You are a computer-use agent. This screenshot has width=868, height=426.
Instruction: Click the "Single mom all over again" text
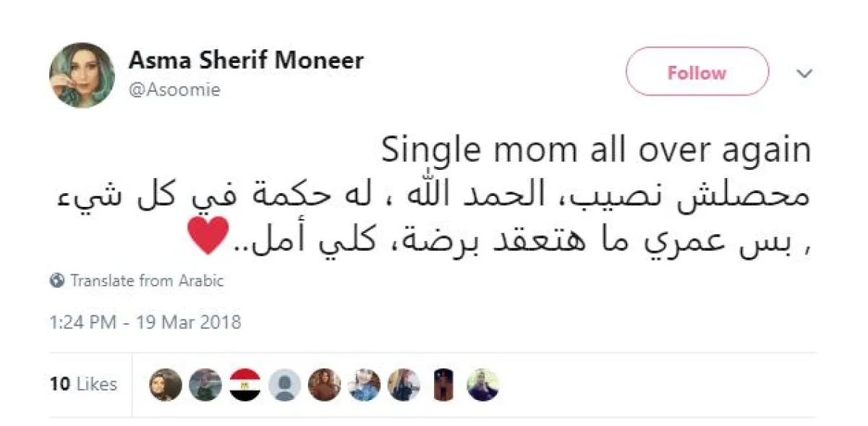[x=595, y=150]
